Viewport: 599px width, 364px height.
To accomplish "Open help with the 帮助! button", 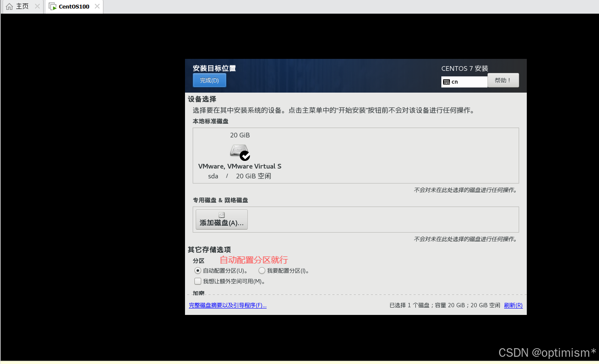I will pos(503,80).
